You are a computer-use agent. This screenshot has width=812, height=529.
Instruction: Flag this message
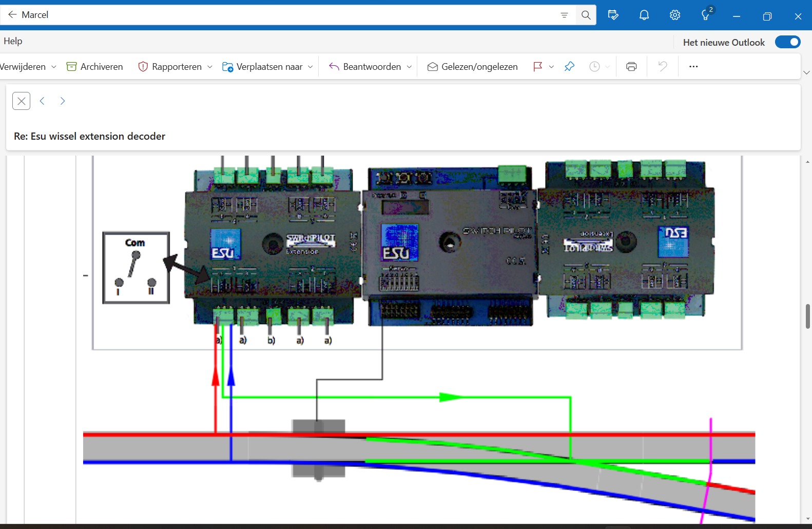537,66
